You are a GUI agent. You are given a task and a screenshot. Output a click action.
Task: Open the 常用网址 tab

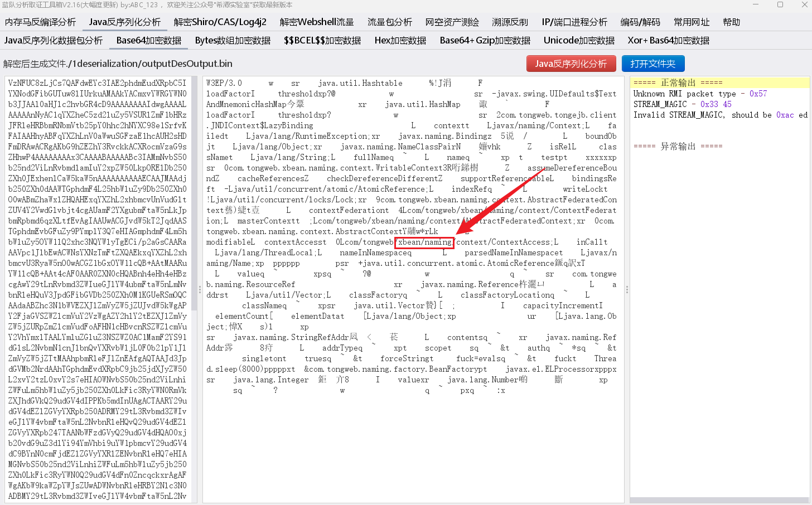point(692,22)
